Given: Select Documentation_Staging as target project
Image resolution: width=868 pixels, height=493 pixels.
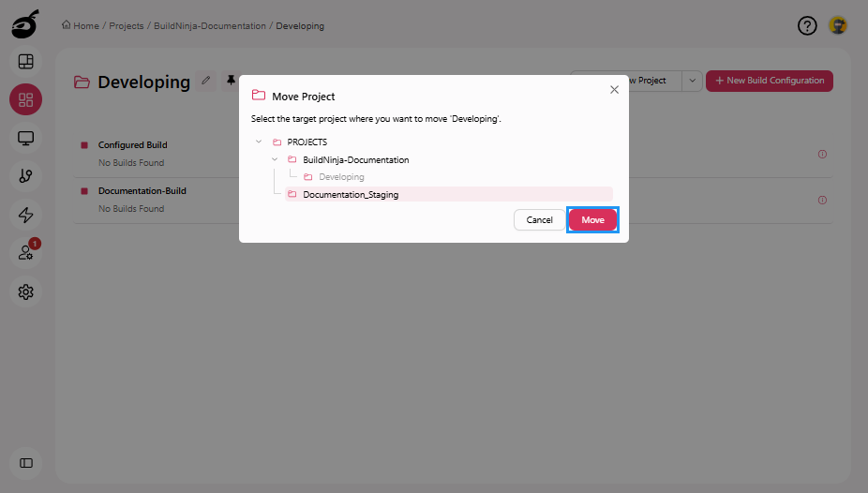Looking at the screenshot, I should pyautogui.click(x=351, y=194).
